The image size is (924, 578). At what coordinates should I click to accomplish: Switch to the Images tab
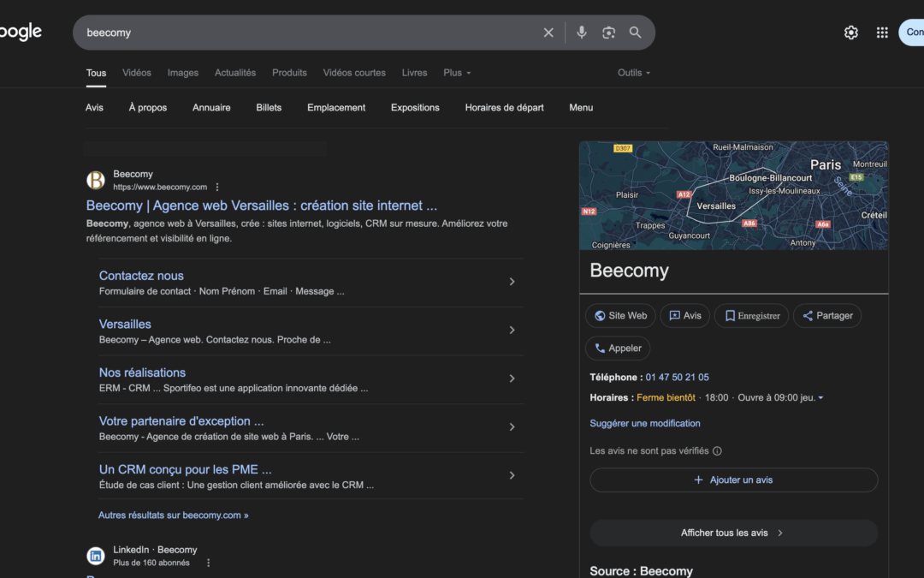pyautogui.click(x=183, y=73)
